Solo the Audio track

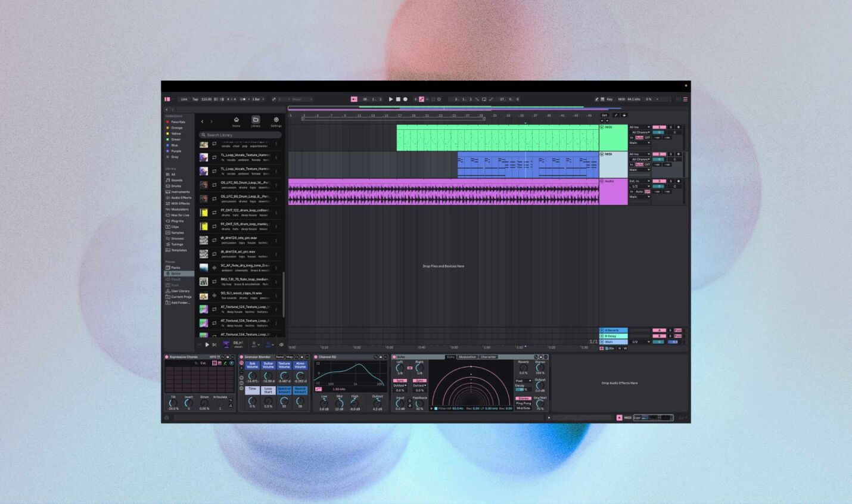(x=670, y=181)
